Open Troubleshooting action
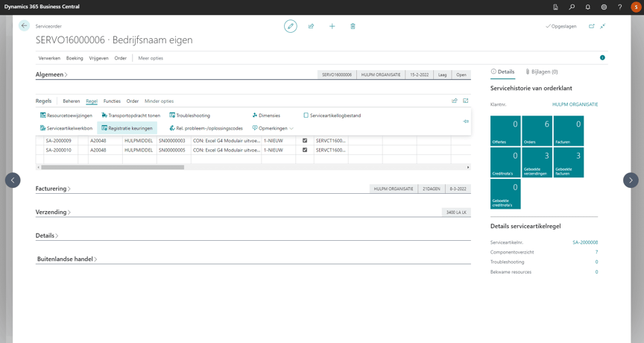The height and width of the screenshot is (343, 644). (x=190, y=116)
